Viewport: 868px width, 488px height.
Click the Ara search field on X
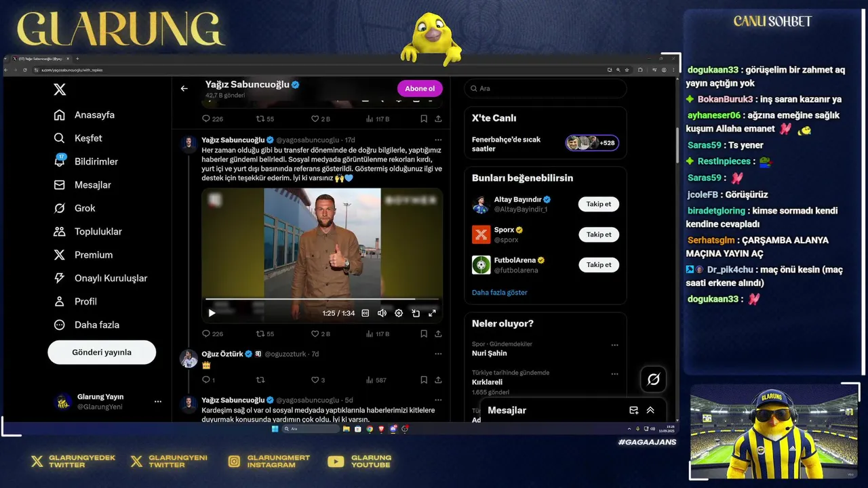click(x=545, y=89)
